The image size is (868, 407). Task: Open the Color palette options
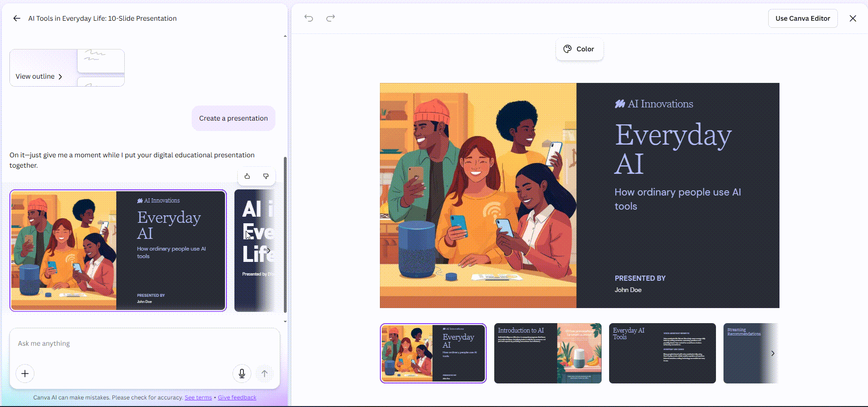pyautogui.click(x=579, y=49)
